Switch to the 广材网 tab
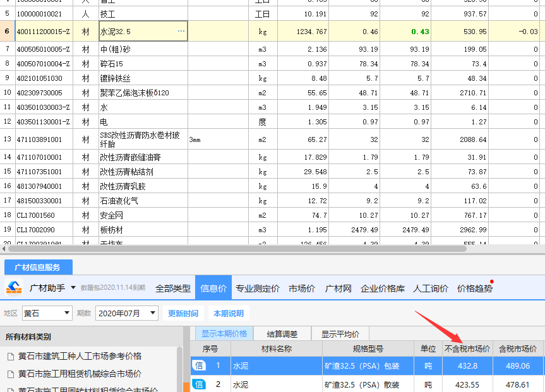This screenshot has height=392, width=545. [x=338, y=288]
